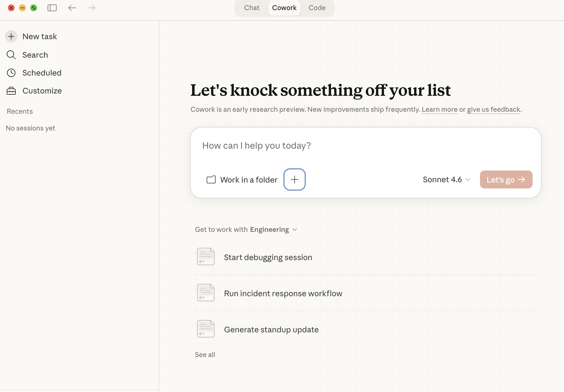Switch to the Chat tab
Screen dimensions: 564x392
(x=252, y=8)
